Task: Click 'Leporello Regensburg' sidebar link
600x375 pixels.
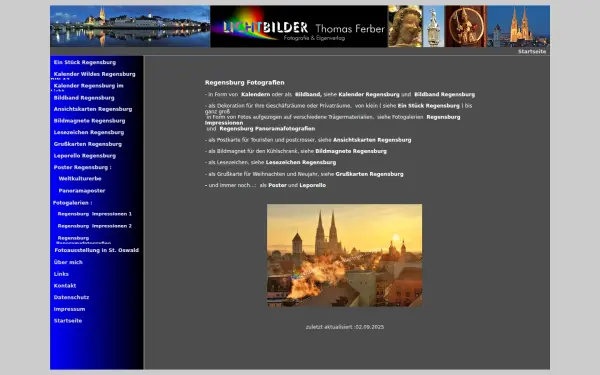Action: coord(85,156)
